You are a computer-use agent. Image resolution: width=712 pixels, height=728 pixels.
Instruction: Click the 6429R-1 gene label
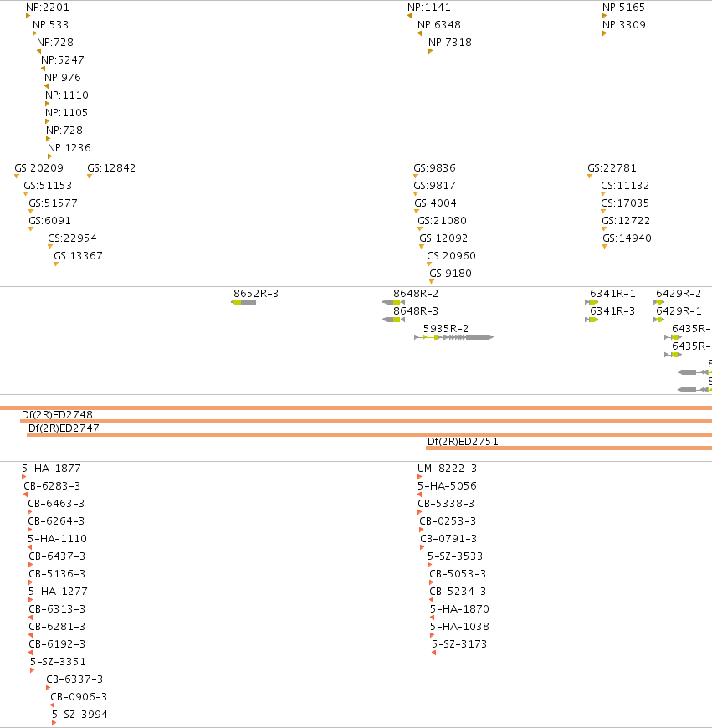coord(679,311)
